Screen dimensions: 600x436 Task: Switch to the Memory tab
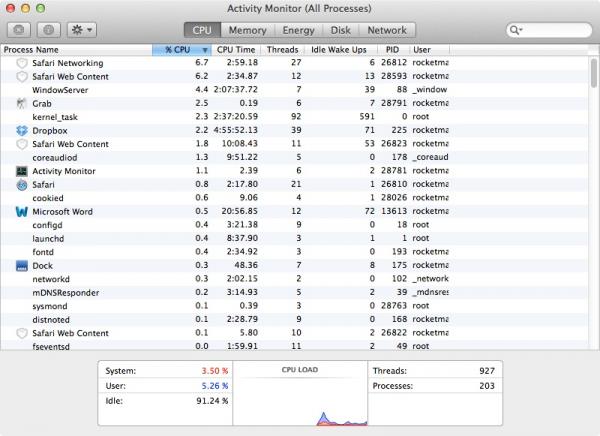point(248,30)
